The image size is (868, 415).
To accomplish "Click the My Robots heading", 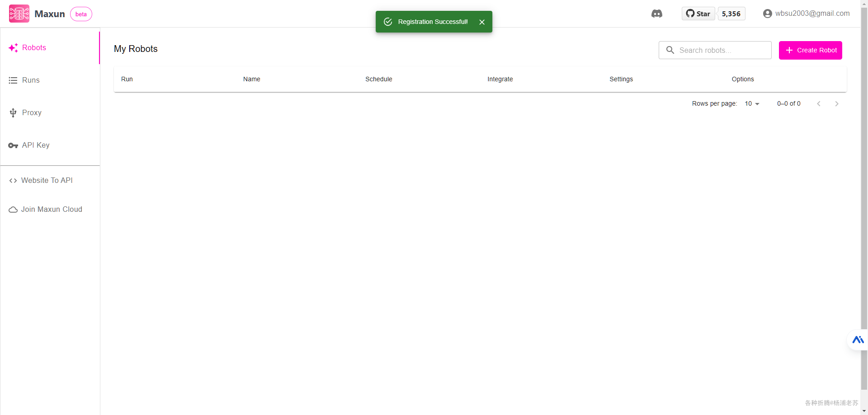I will (x=136, y=49).
